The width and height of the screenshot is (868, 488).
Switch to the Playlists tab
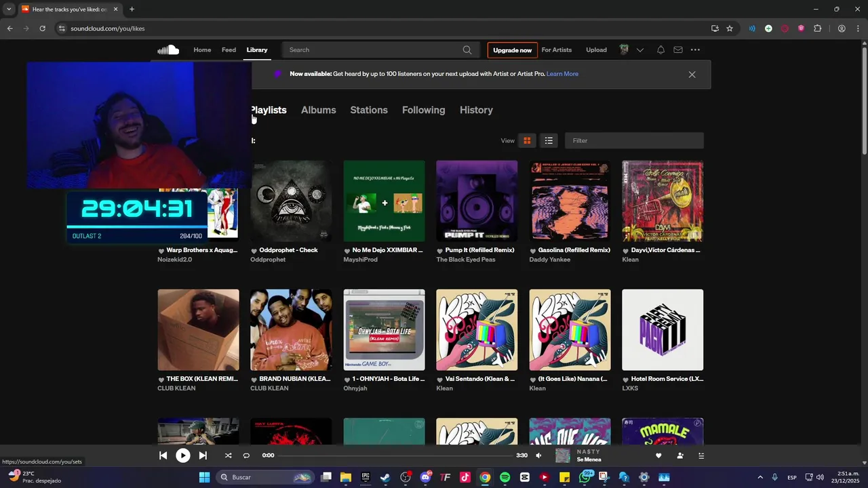tap(269, 110)
